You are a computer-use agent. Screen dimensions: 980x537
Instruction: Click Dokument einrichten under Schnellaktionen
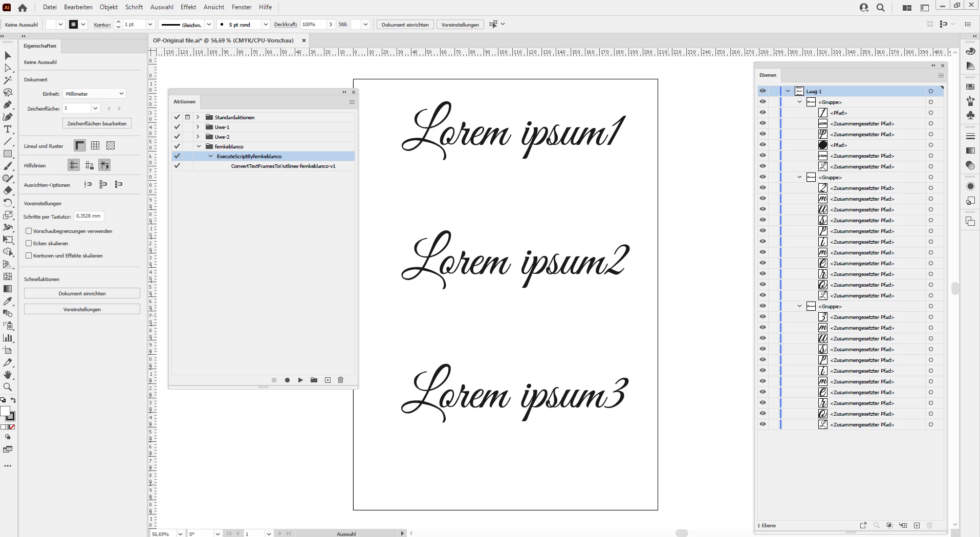click(x=82, y=293)
